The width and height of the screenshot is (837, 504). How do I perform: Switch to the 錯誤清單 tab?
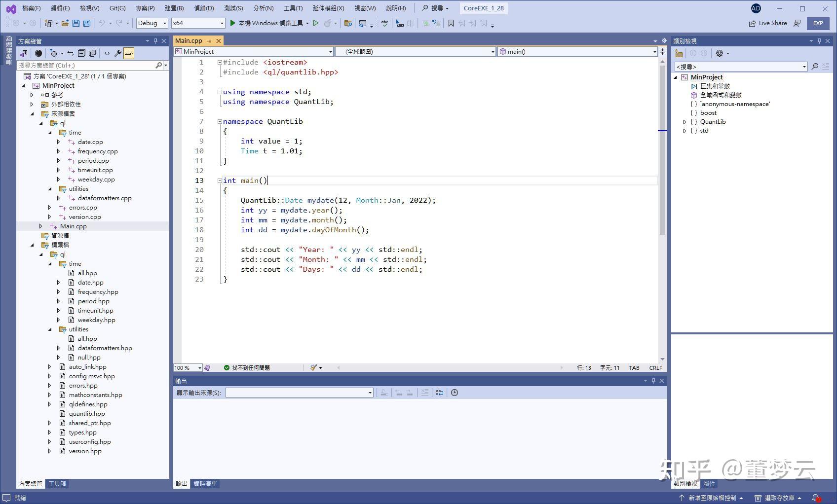pos(205,484)
